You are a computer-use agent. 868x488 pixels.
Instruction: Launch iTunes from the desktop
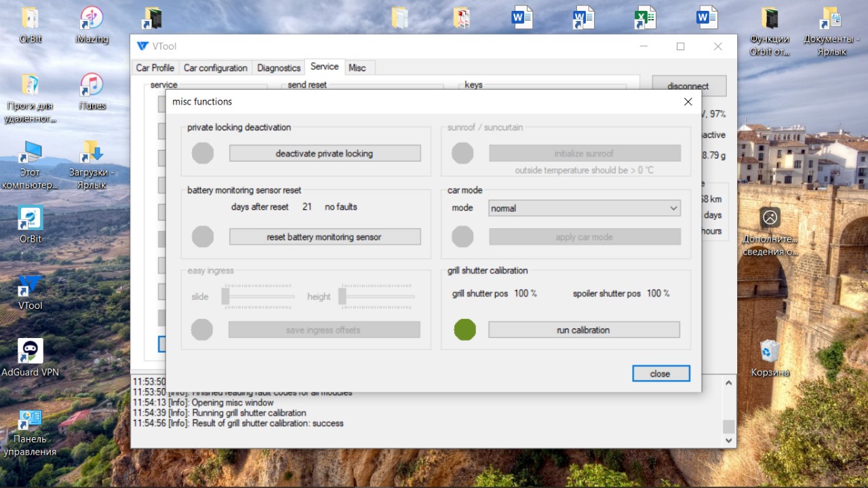[92, 86]
